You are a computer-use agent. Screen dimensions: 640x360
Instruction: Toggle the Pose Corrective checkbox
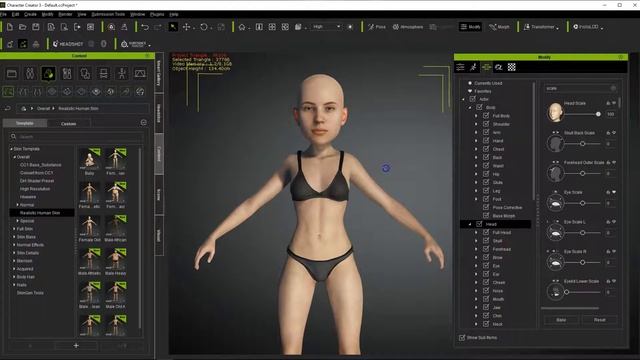[486, 207]
